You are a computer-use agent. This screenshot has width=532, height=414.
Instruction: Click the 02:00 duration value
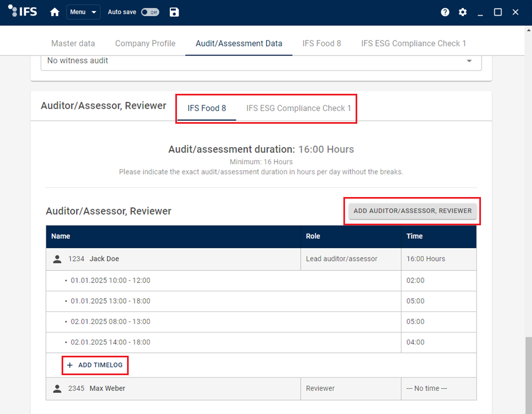416,281
